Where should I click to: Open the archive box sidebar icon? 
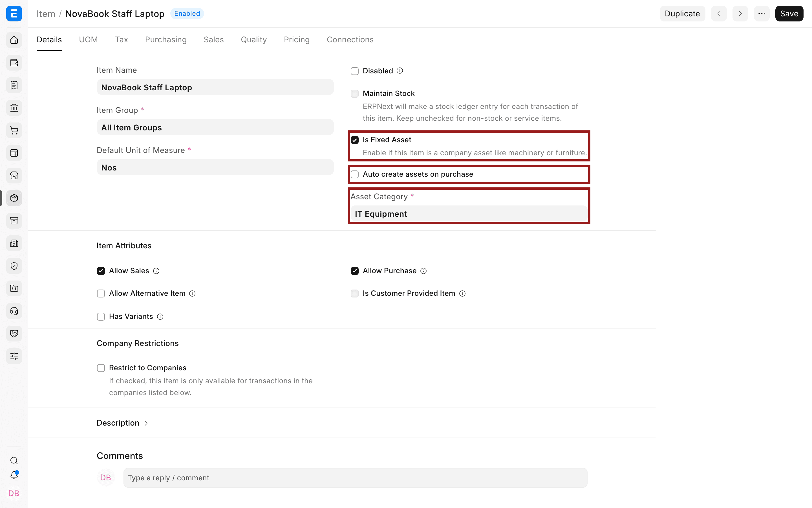click(14, 221)
